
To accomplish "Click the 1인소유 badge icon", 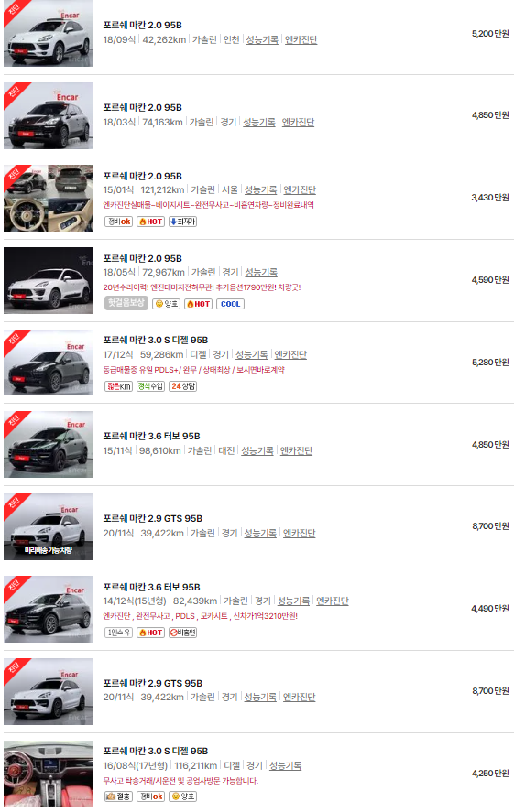I will 119,633.
